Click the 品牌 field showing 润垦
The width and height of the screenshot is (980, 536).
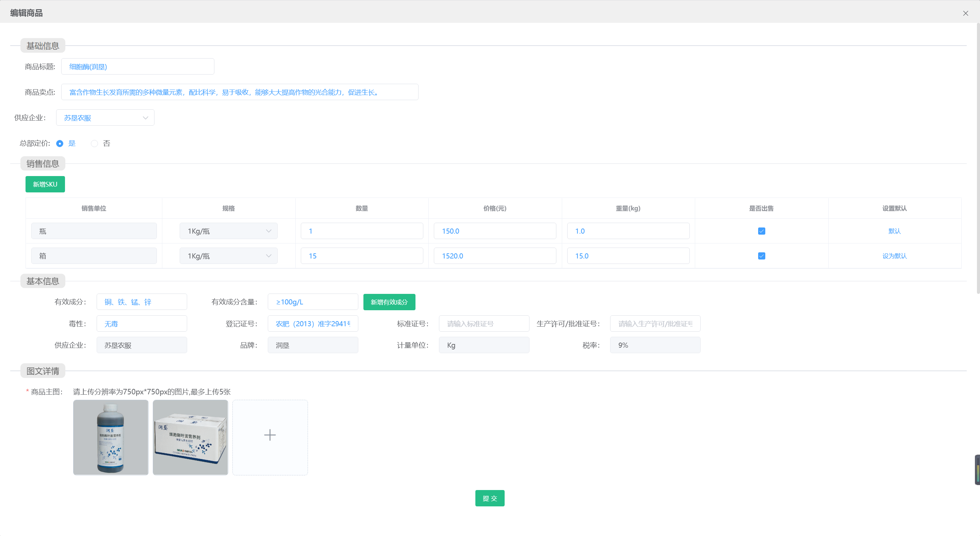pos(313,345)
